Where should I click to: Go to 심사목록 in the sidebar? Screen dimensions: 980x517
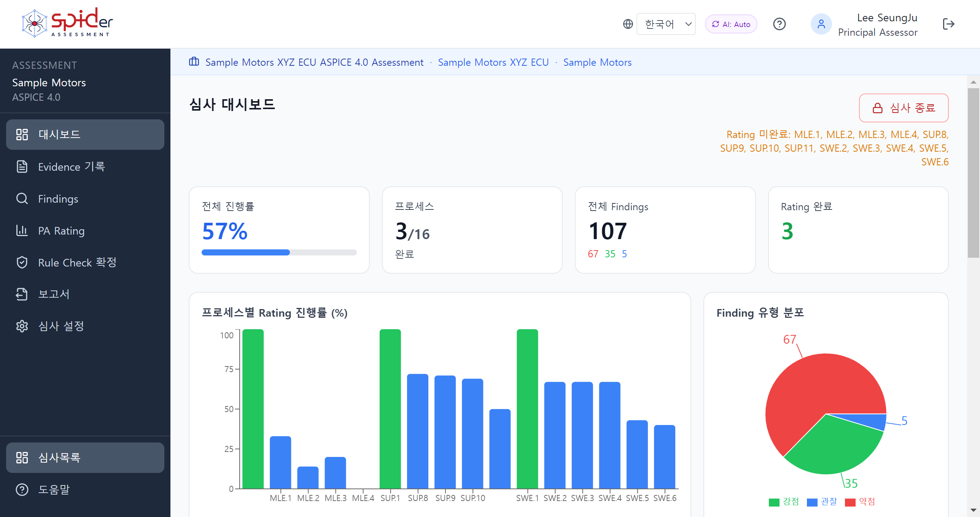tap(85, 458)
